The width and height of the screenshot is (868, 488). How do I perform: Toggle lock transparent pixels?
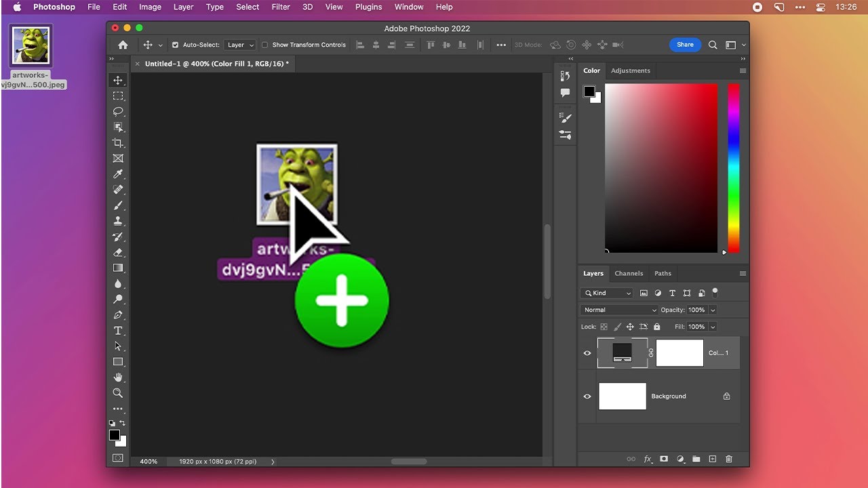coord(604,327)
